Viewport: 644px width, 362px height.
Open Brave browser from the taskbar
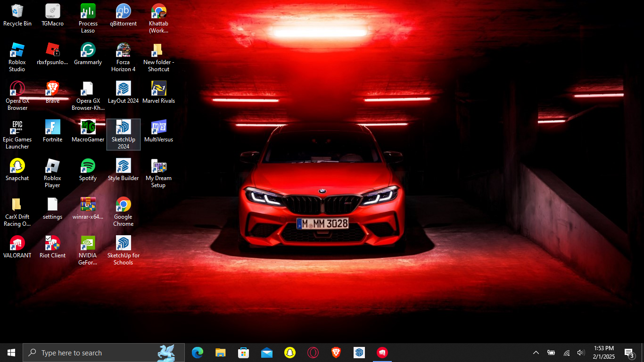pos(336,353)
